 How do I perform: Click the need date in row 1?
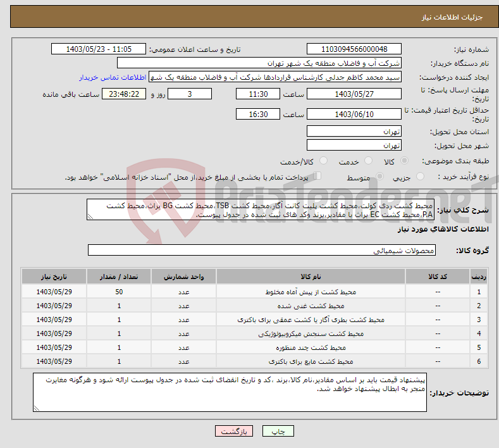54,292
